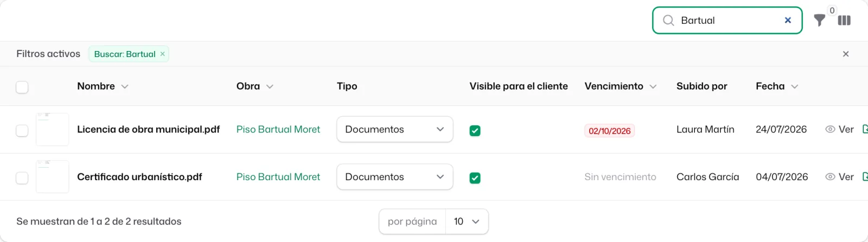Screen dimensions: 868x242
Task: Open Piso Bartual Moret link in Licencia row
Action: [278, 129]
